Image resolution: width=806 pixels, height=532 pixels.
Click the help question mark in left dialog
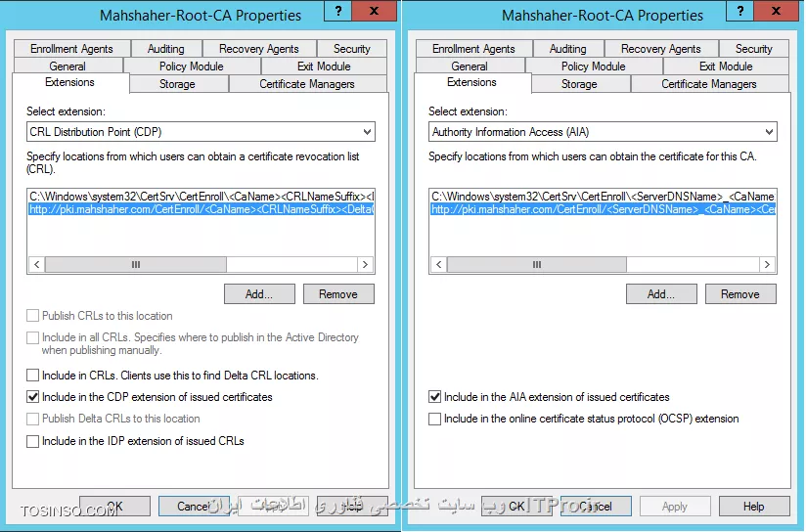(338, 11)
